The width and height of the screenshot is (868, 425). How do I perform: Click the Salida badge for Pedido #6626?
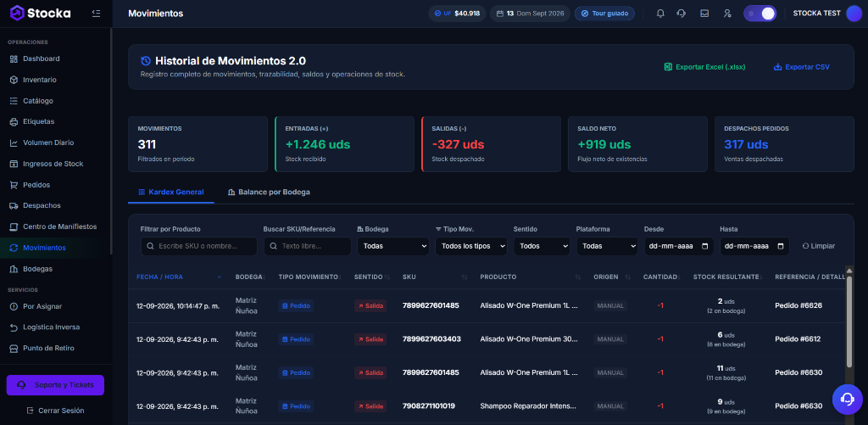click(370, 306)
